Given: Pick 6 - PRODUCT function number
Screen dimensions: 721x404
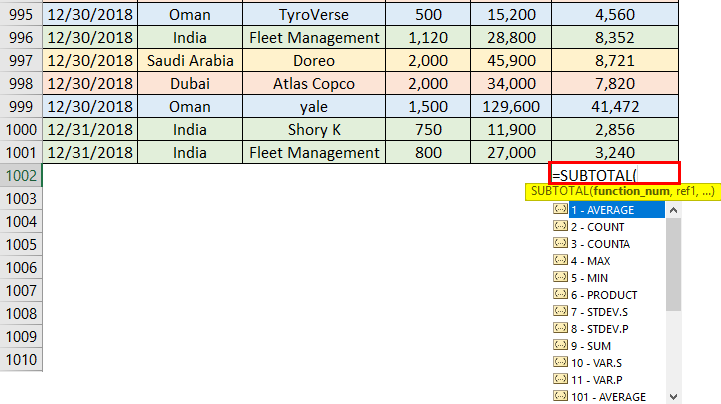Looking at the screenshot, I should click(604, 295).
